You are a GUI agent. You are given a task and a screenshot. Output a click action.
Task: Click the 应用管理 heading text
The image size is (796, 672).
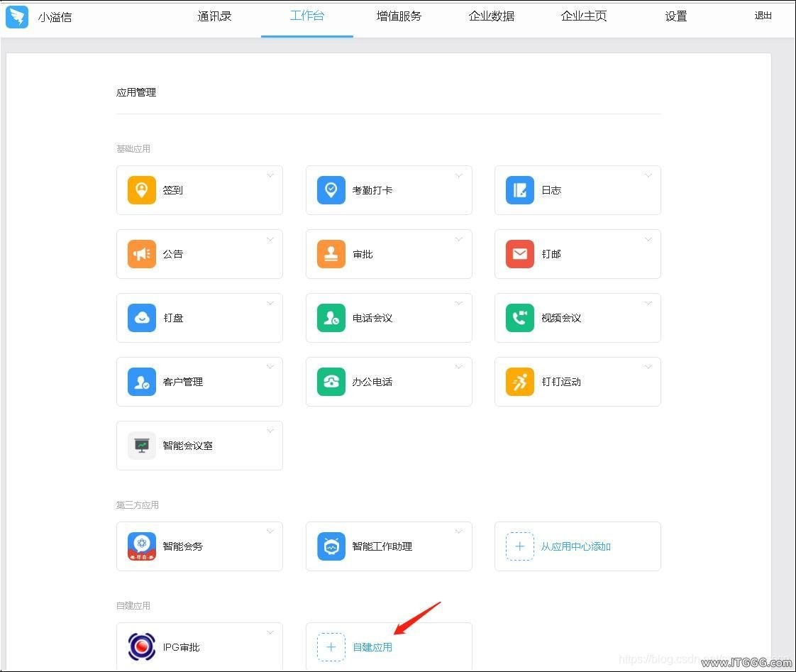[x=136, y=92]
